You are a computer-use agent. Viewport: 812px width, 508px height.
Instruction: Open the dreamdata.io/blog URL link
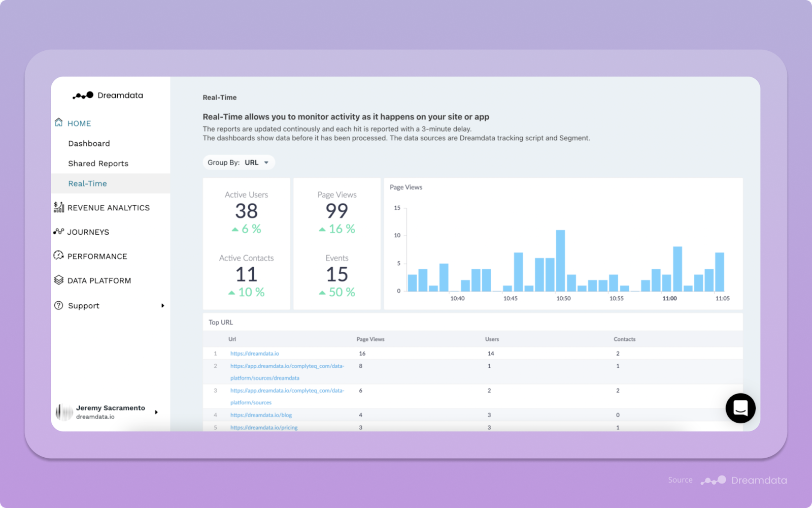260,415
